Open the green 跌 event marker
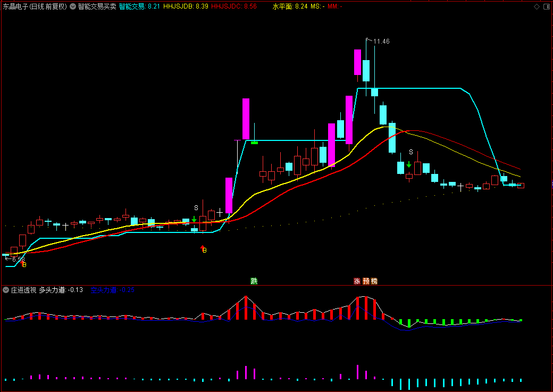 click(254, 281)
